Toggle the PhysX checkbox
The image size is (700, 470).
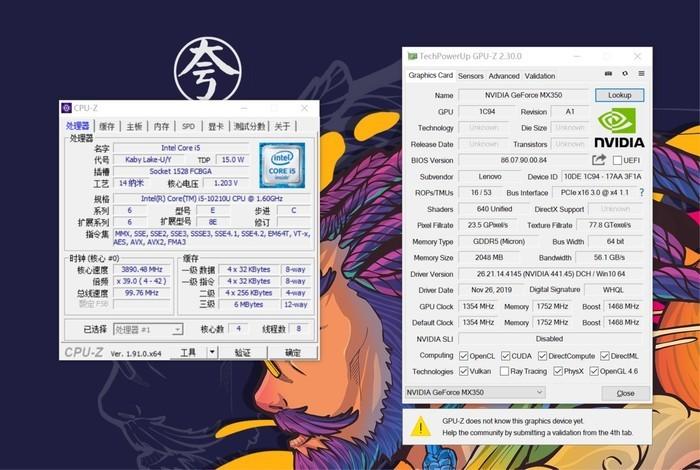click(x=558, y=371)
